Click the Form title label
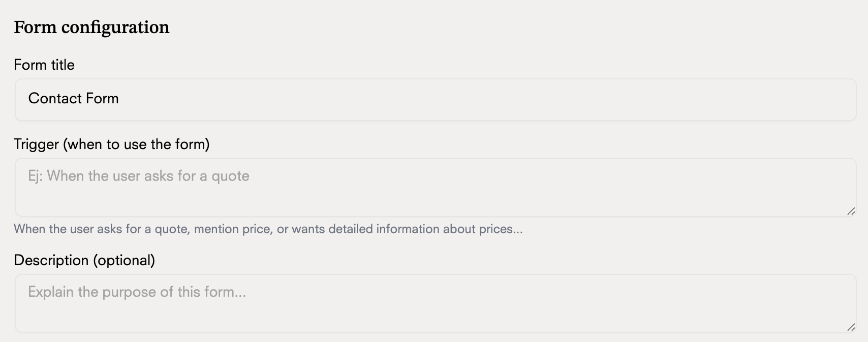Screen dimensions: 868x342 (44, 65)
